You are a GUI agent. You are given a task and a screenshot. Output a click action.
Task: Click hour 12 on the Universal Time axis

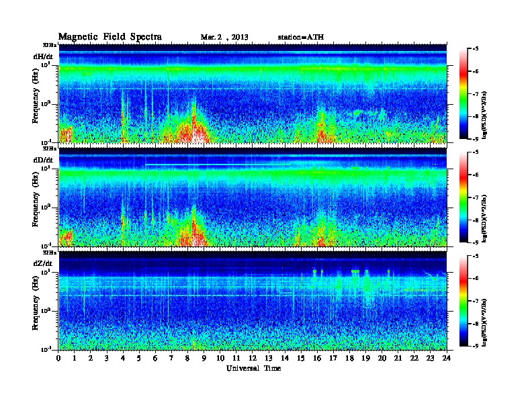tap(253, 358)
